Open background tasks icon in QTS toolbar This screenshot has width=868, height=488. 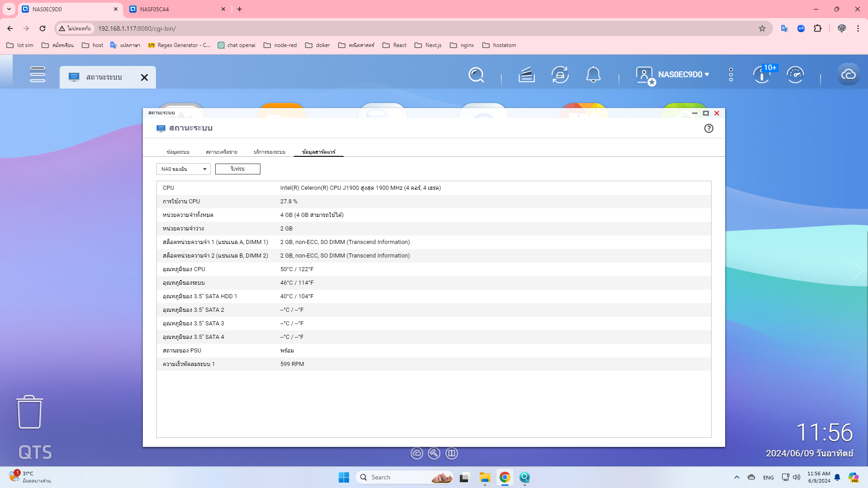[527, 75]
